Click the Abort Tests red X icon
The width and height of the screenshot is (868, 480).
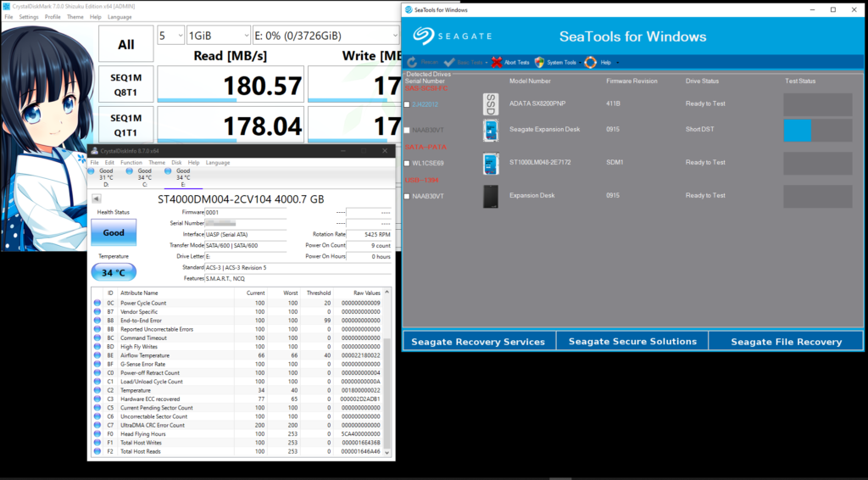tap(497, 63)
